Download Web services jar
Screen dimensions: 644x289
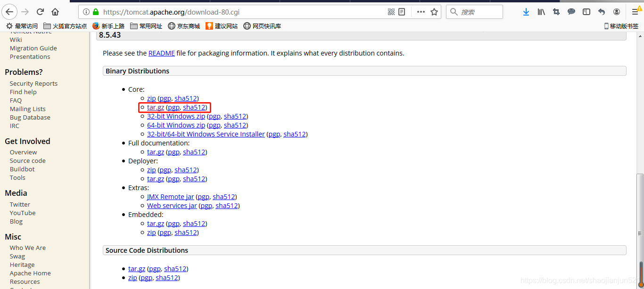[x=172, y=206]
